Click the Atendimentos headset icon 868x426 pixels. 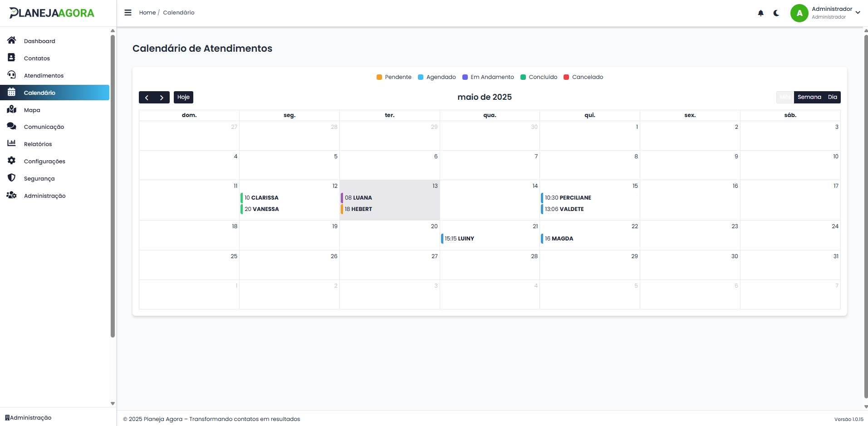tap(12, 75)
